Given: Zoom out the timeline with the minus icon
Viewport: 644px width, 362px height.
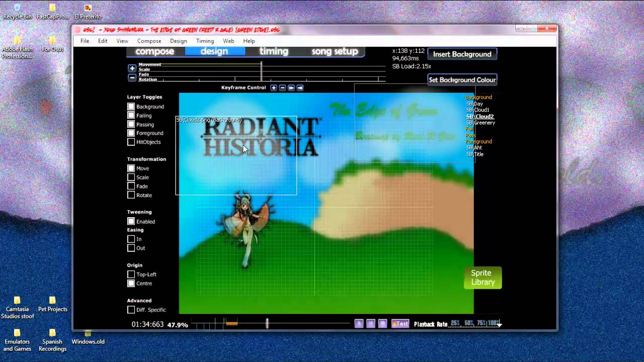Looking at the screenshot, I should coord(132,77).
